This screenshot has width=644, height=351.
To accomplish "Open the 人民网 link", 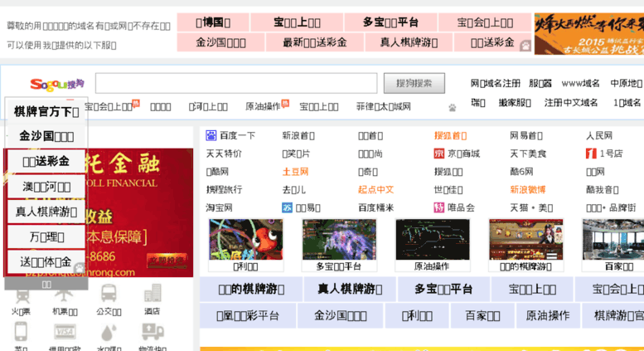I will coord(598,135).
